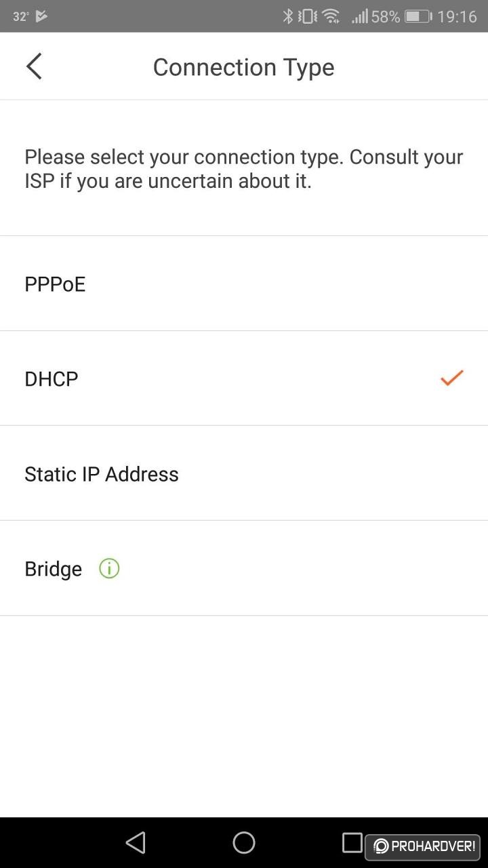Image resolution: width=488 pixels, height=868 pixels.
Task: Select the DHCP connection type
Action: point(244,378)
